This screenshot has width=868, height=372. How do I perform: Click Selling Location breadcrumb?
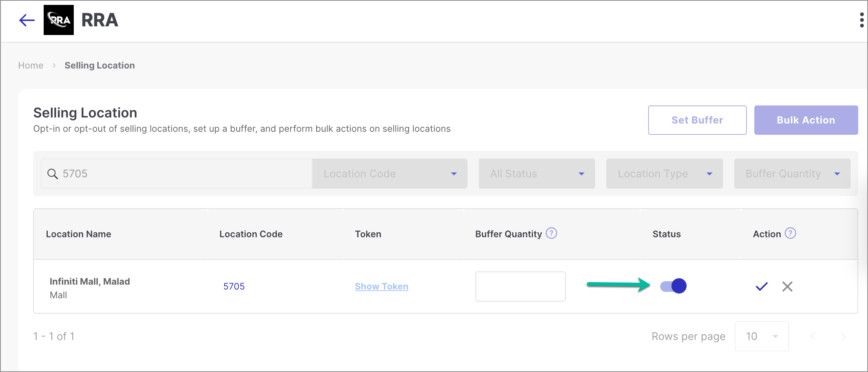coord(100,66)
